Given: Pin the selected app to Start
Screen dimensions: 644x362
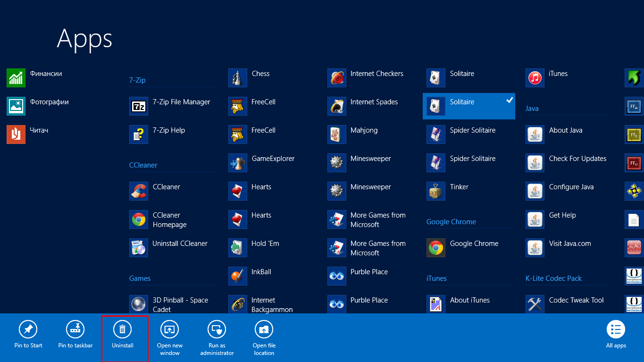Looking at the screenshot, I should coord(28,335).
